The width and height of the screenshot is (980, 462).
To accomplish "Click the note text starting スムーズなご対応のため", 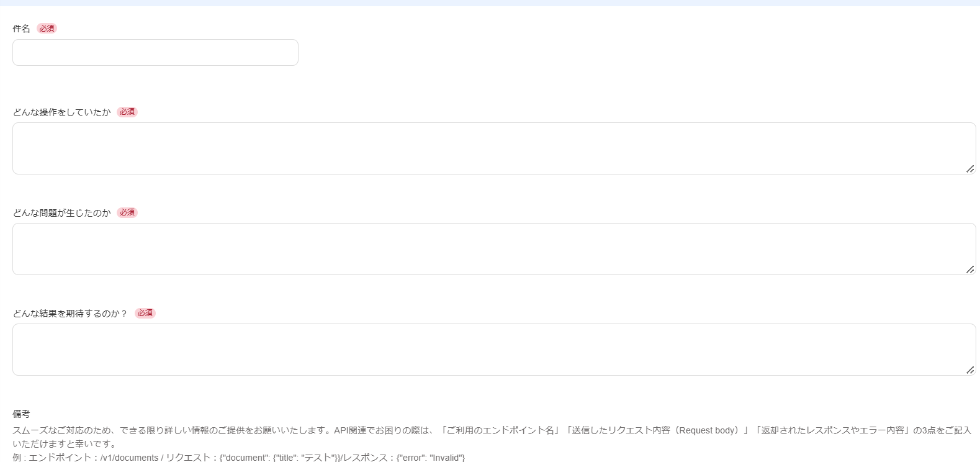I will pyautogui.click(x=492, y=437).
